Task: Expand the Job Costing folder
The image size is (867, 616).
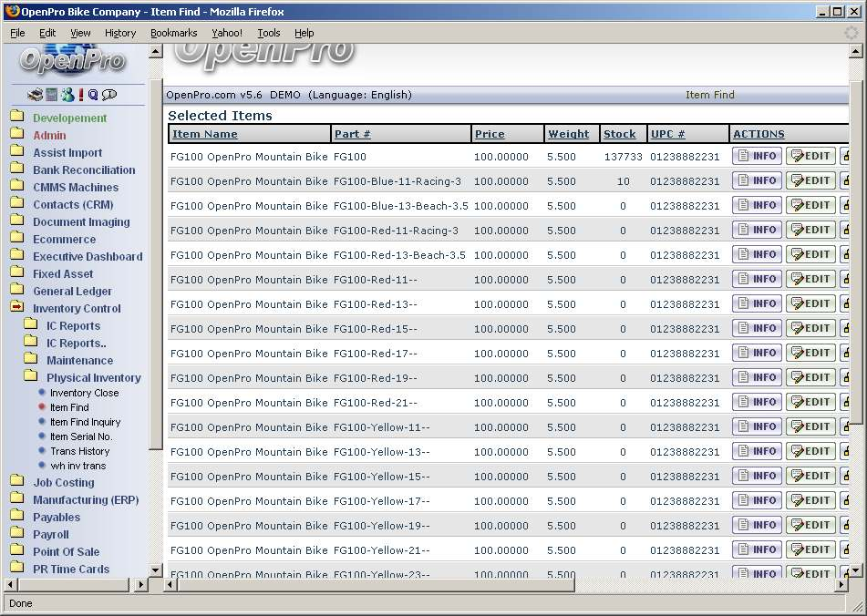Action: (16, 482)
